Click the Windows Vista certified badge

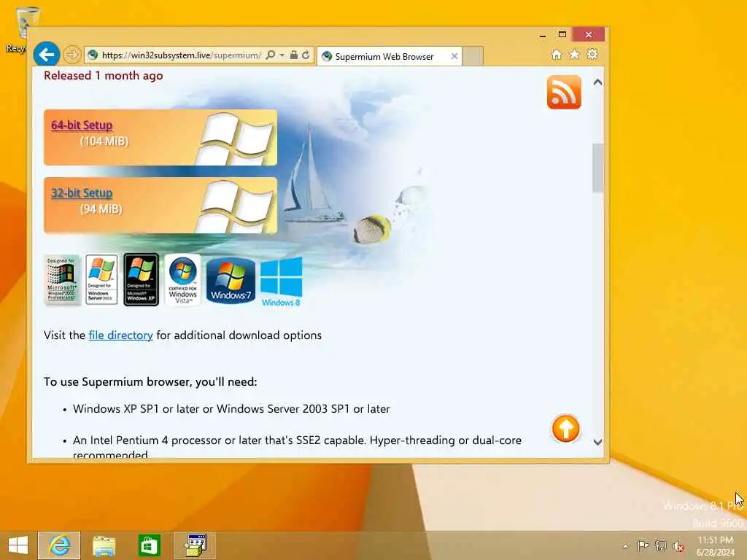(x=182, y=280)
